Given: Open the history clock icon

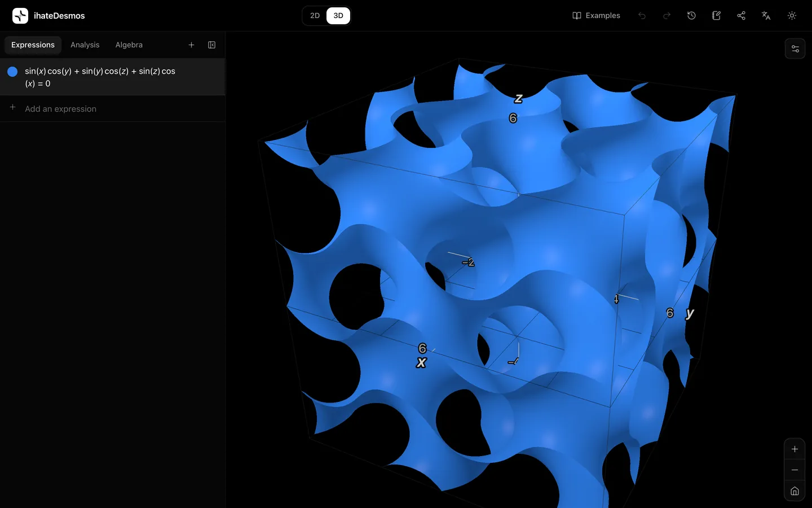Looking at the screenshot, I should 691,16.
